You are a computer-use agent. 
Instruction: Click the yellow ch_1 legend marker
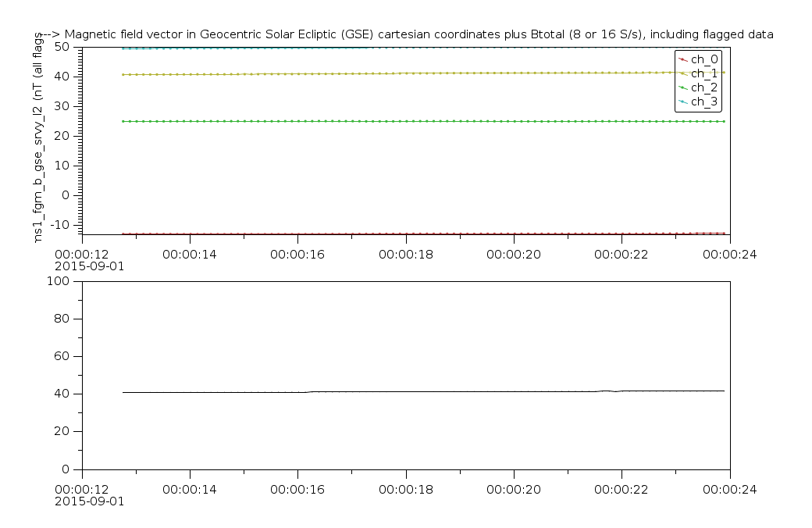(x=683, y=73)
